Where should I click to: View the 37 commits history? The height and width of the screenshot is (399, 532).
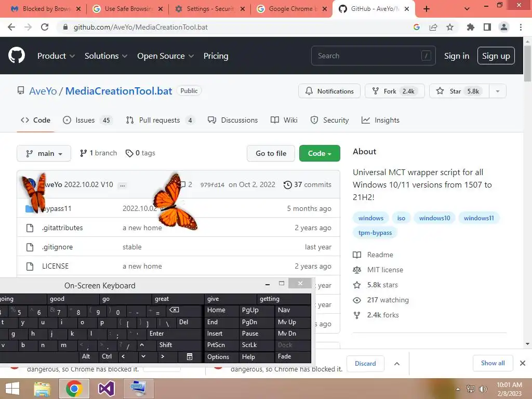point(308,184)
